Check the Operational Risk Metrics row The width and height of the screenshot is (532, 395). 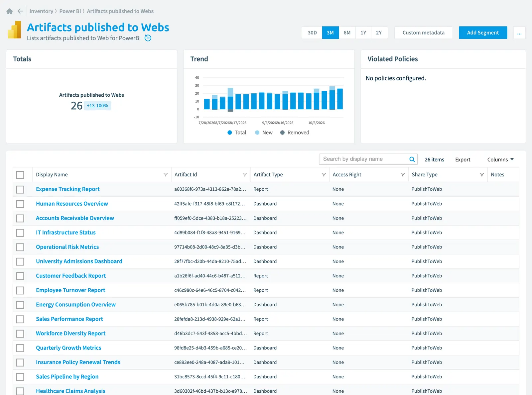click(x=20, y=247)
